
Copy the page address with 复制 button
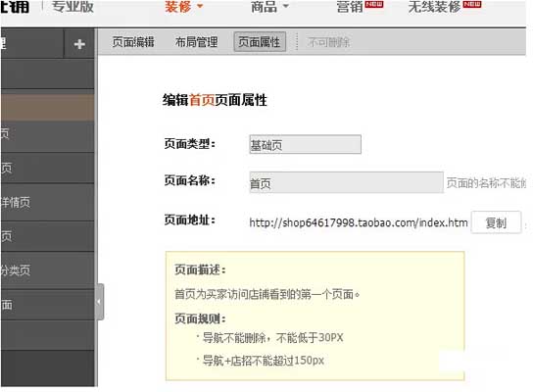(x=496, y=222)
